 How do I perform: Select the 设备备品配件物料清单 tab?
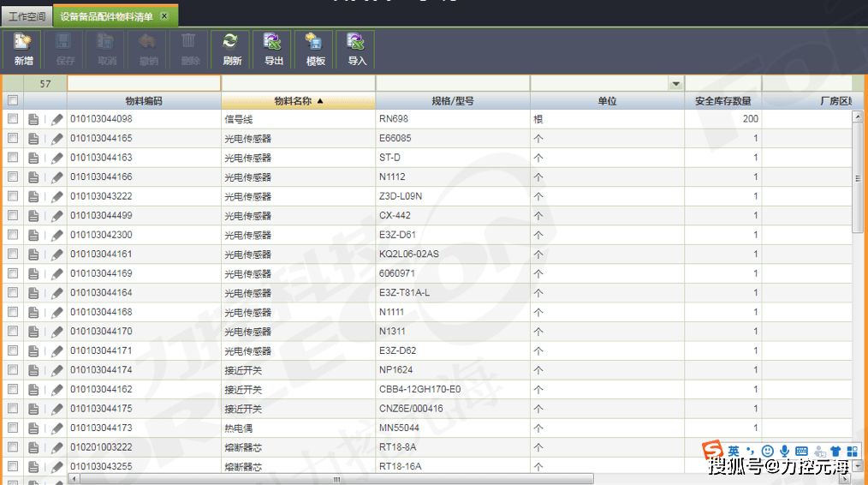pos(106,16)
